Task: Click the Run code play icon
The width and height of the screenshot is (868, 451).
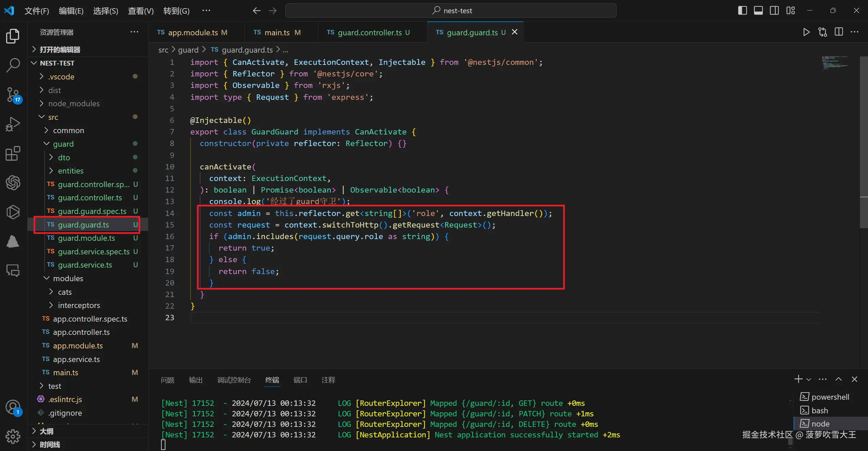Action: click(806, 32)
